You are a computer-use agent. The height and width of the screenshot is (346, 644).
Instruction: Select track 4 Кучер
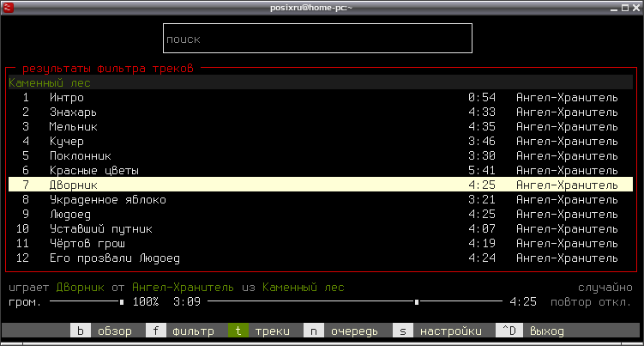321,141
